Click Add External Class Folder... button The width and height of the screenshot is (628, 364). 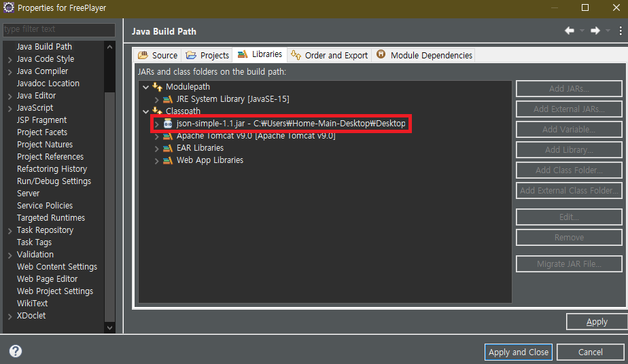coord(569,191)
